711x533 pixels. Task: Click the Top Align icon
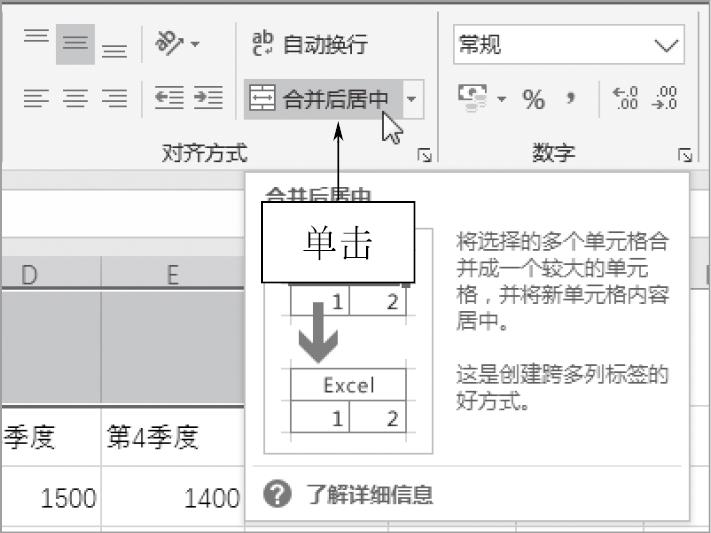36,36
